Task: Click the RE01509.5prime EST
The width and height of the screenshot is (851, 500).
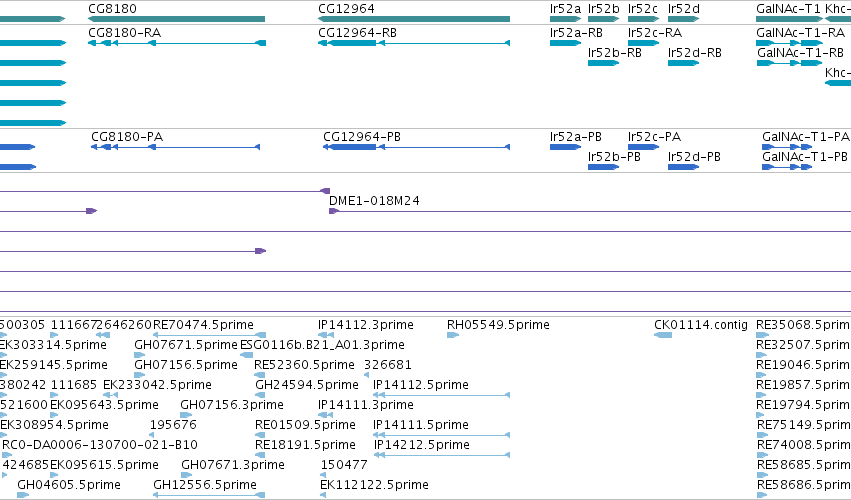Action: click(260, 435)
